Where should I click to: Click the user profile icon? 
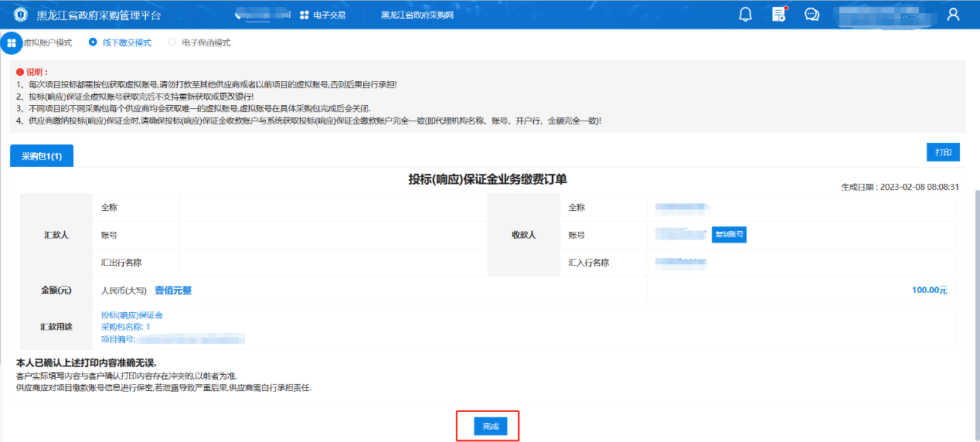coord(953,15)
